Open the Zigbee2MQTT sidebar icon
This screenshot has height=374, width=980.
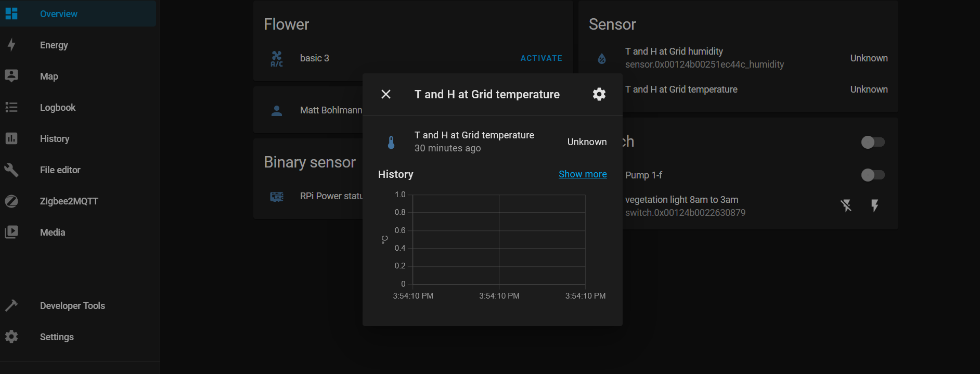11,201
